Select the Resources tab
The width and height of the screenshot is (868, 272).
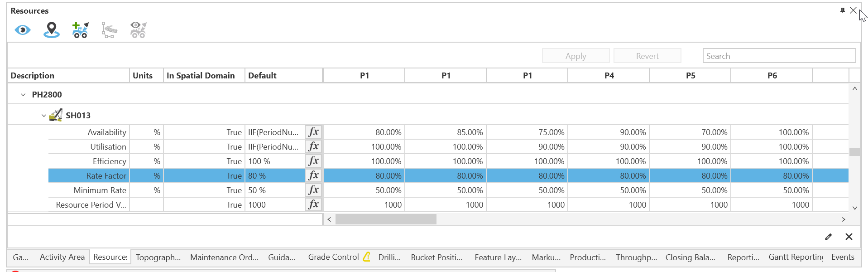pos(110,257)
